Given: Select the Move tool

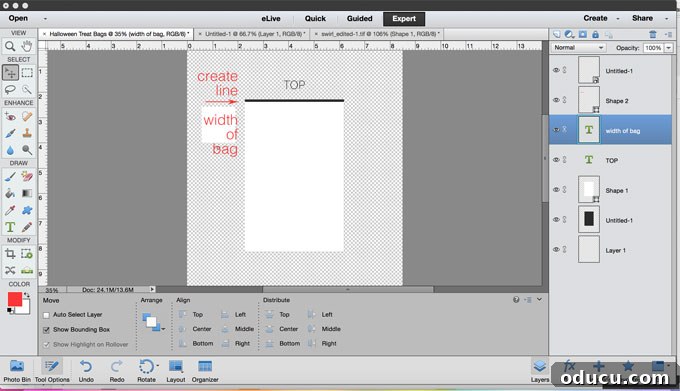Looking at the screenshot, I should (x=10, y=73).
